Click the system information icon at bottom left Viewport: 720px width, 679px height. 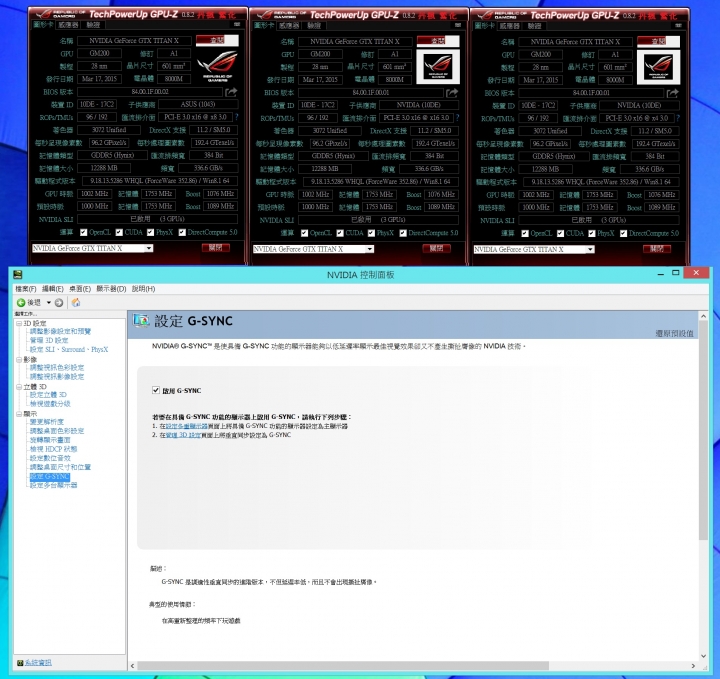(20, 662)
